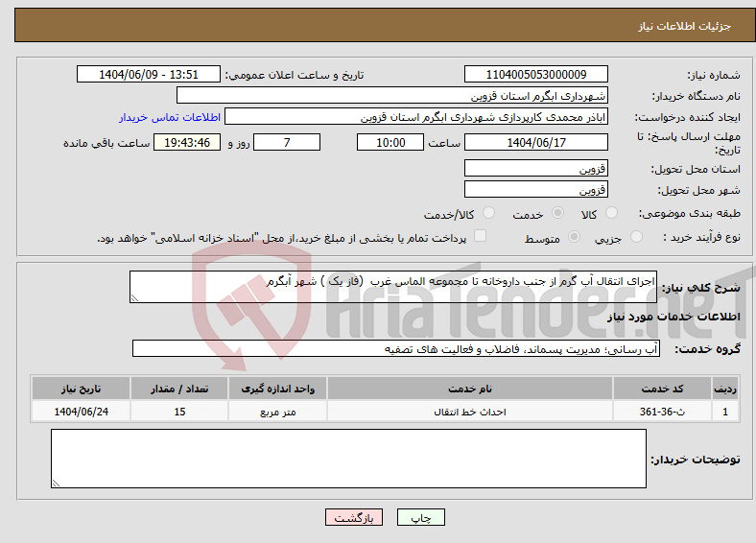The width and height of the screenshot is (756, 543).
Task: Click the کد خدمت column header
Action: pos(663,389)
